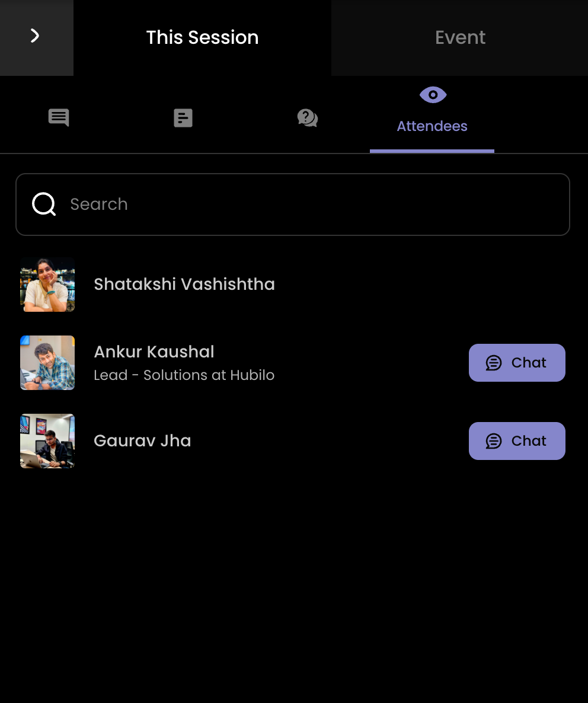The height and width of the screenshot is (703, 588).
Task: Switch to the This Session tab
Action: 202,38
